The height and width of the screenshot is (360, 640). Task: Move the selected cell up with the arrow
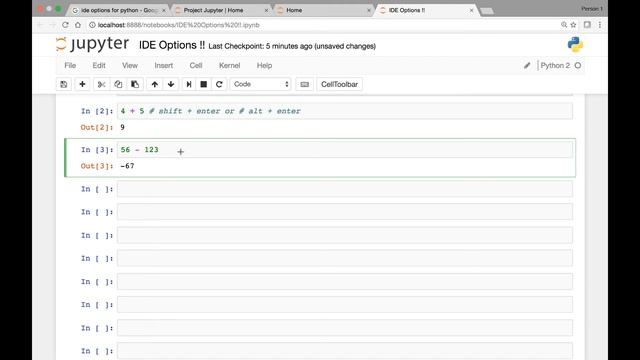(x=154, y=84)
